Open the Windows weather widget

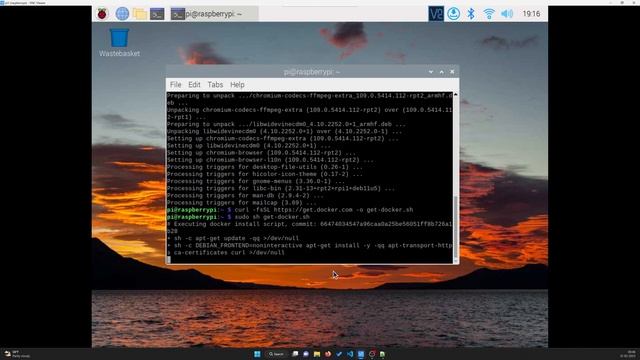point(16,354)
